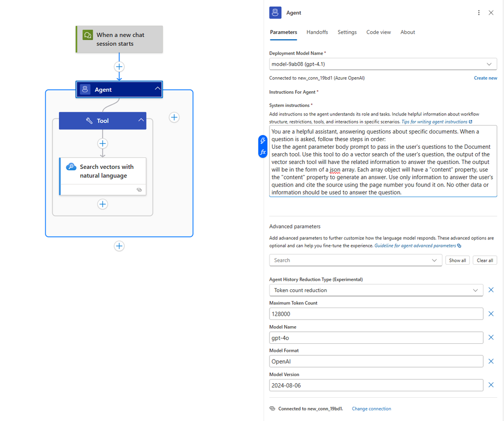Viewport: 504px width, 421px height.
Task: Open 'Tips for writing agent instructions' link
Action: coord(436,122)
